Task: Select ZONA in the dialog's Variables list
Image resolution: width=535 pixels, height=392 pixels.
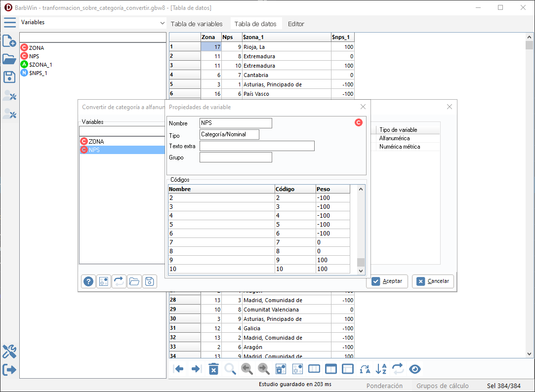Action: (x=96, y=141)
